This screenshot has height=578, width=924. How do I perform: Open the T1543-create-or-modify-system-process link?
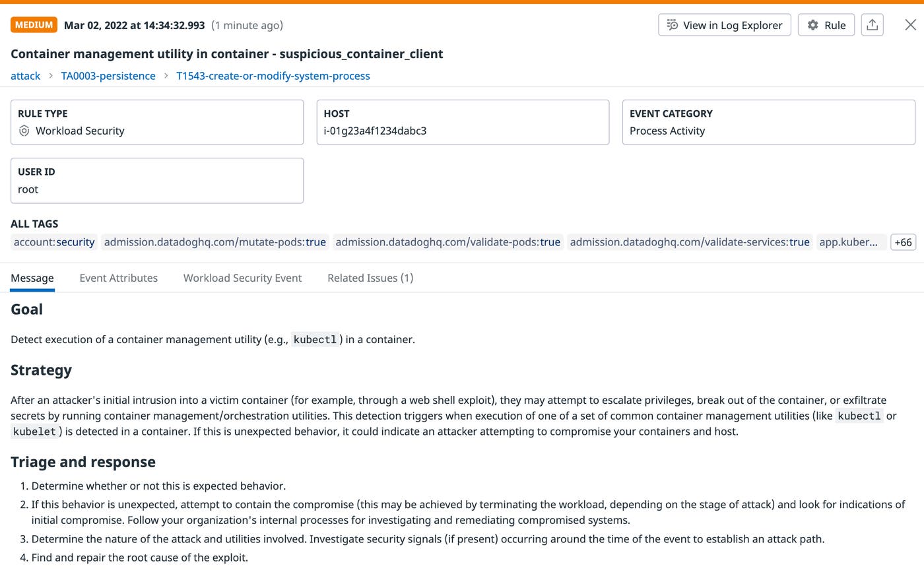pyautogui.click(x=273, y=75)
